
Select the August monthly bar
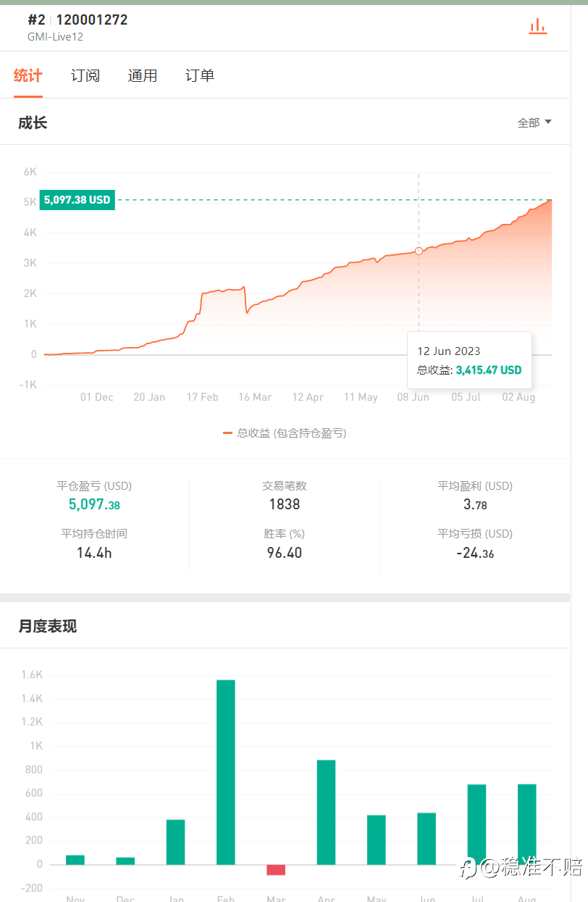coord(527,824)
